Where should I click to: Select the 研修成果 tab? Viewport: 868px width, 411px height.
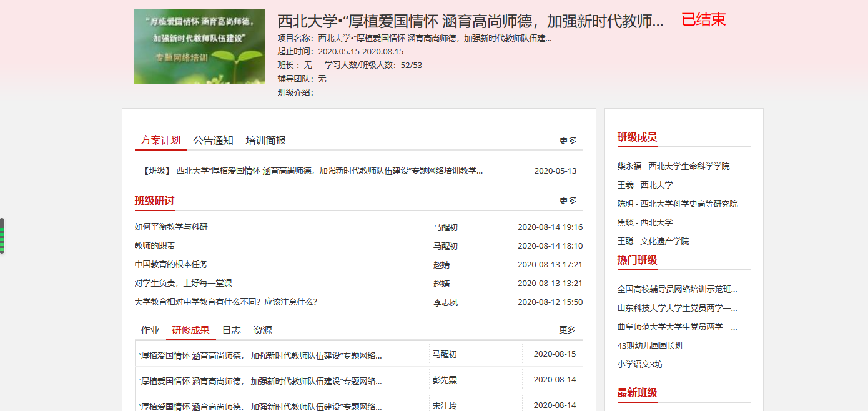click(191, 330)
